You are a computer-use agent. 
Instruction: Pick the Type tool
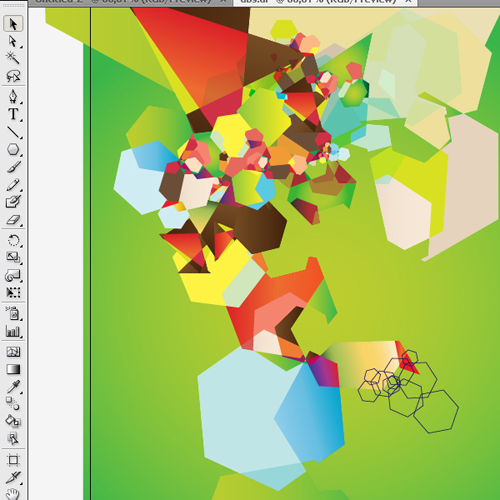[13, 114]
